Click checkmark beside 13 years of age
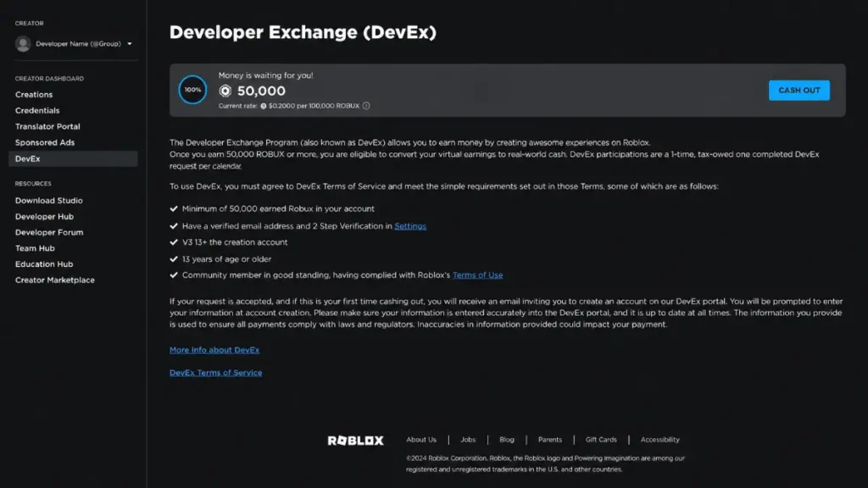The image size is (868, 488). tap(174, 259)
